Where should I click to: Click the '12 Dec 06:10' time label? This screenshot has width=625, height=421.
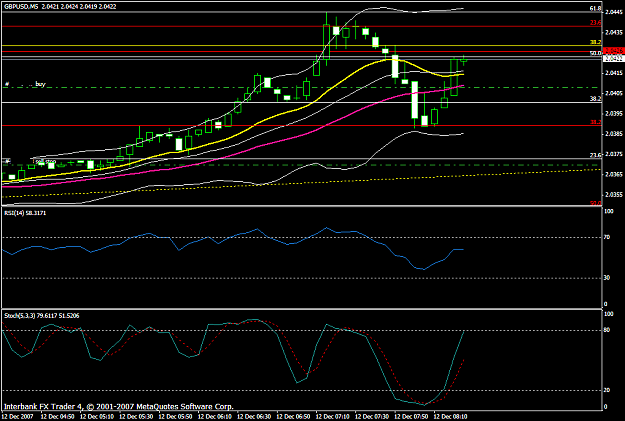[x=215, y=417]
